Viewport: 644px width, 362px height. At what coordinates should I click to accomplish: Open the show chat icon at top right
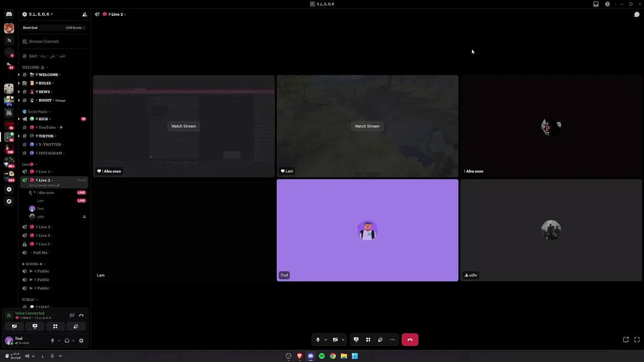point(636,14)
